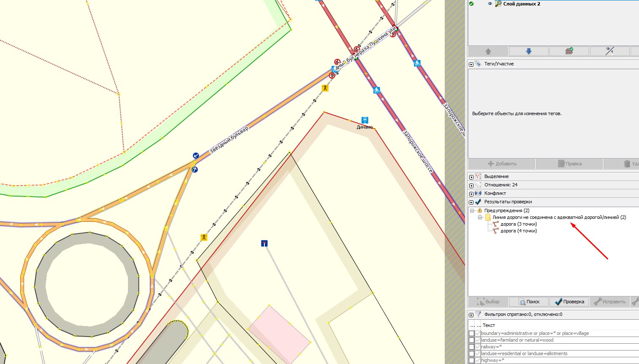This screenshot has width=639, height=364.
Task: Click the tag icon of Теги/Участие
Action: pyautogui.click(x=478, y=64)
